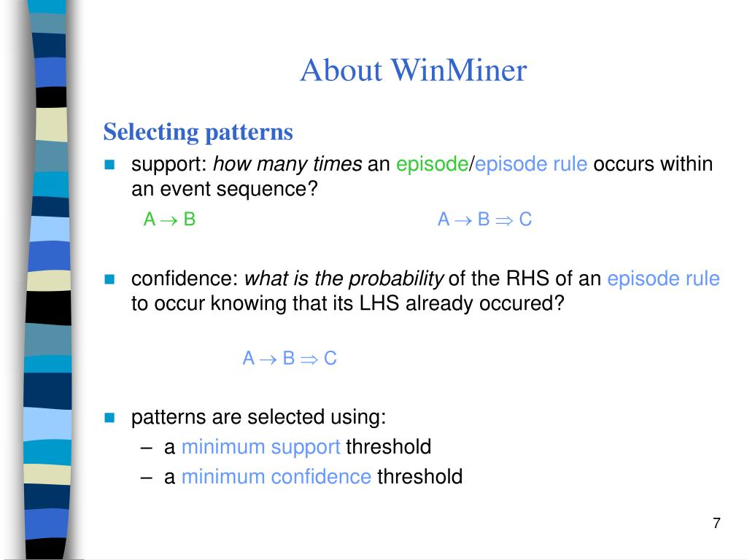
Task: Click the italic 'how many times' phrase
Action: (x=287, y=164)
